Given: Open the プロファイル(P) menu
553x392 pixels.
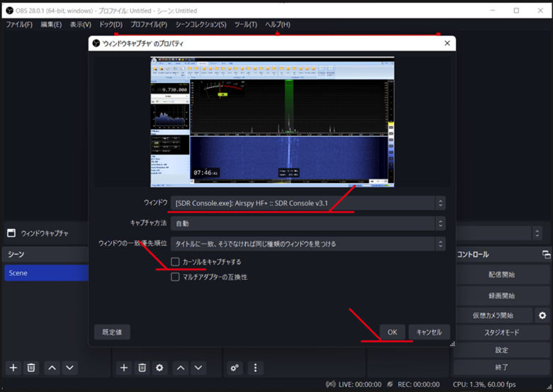Looking at the screenshot, I should [149, 24].
